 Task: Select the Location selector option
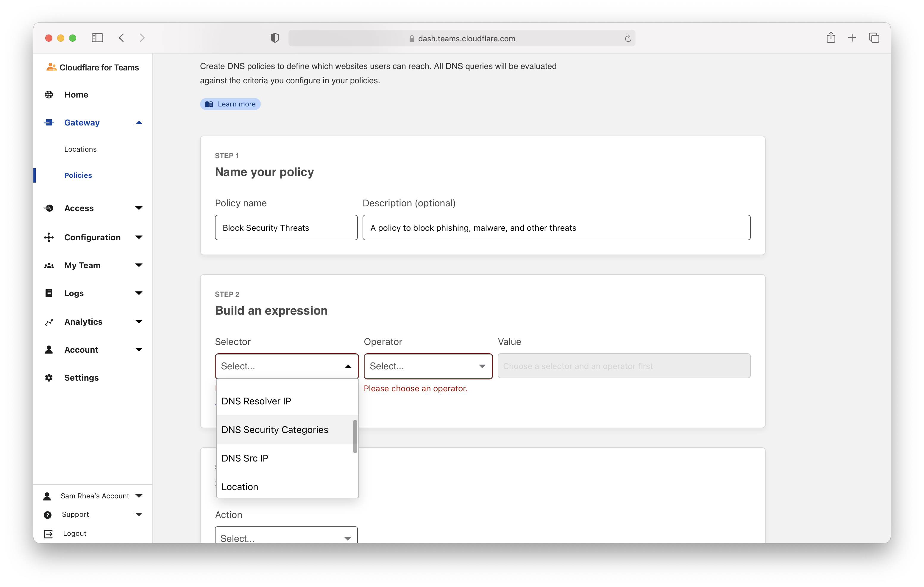coord(240,486)
